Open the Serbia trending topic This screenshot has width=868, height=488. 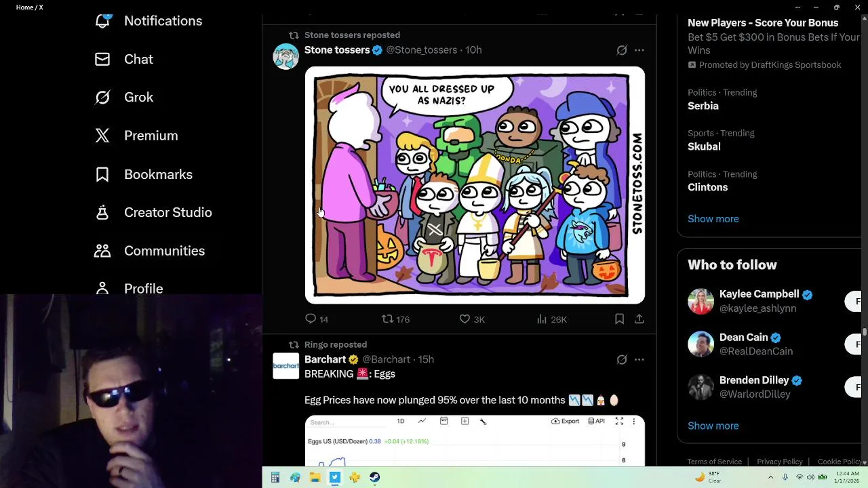(703, 106)
